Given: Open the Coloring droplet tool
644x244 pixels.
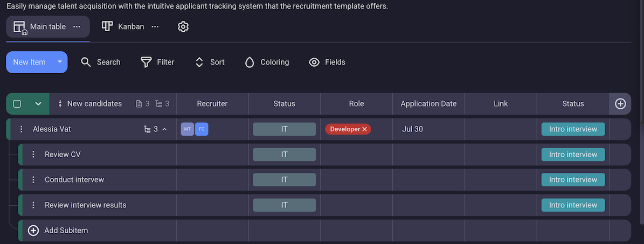Looking at the screenshot, I should tap(249, 62).
